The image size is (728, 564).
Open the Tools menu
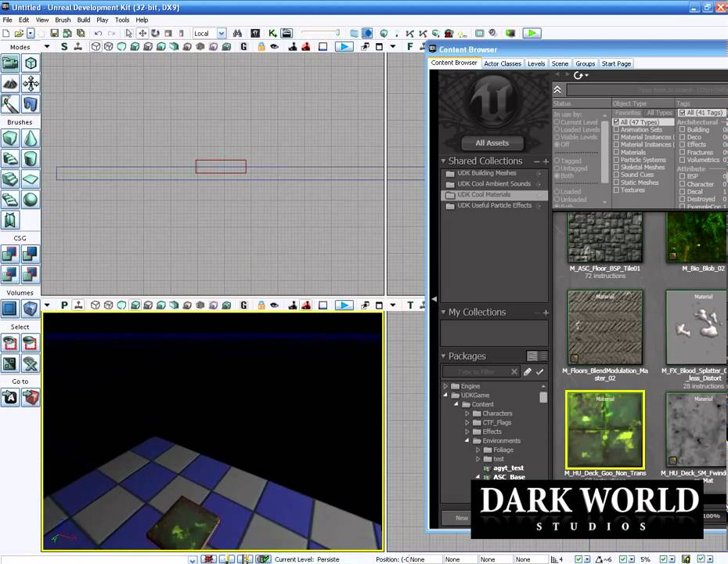click(x=122, y=20)
